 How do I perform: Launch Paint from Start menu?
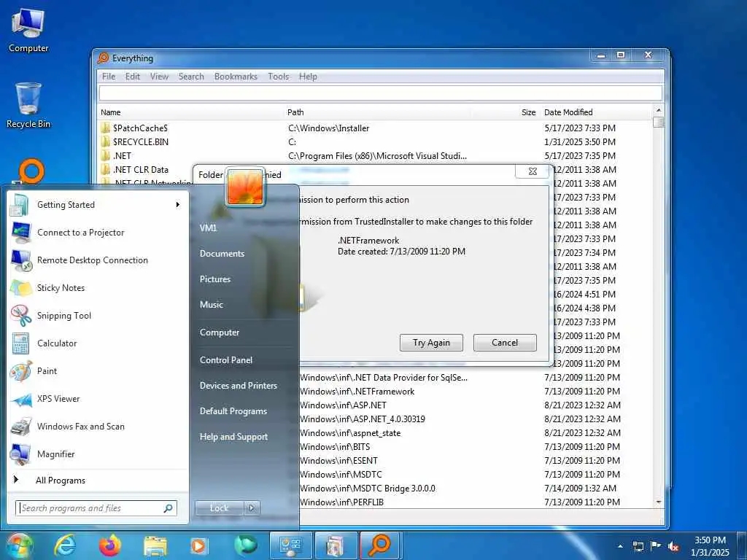point(97,371)
